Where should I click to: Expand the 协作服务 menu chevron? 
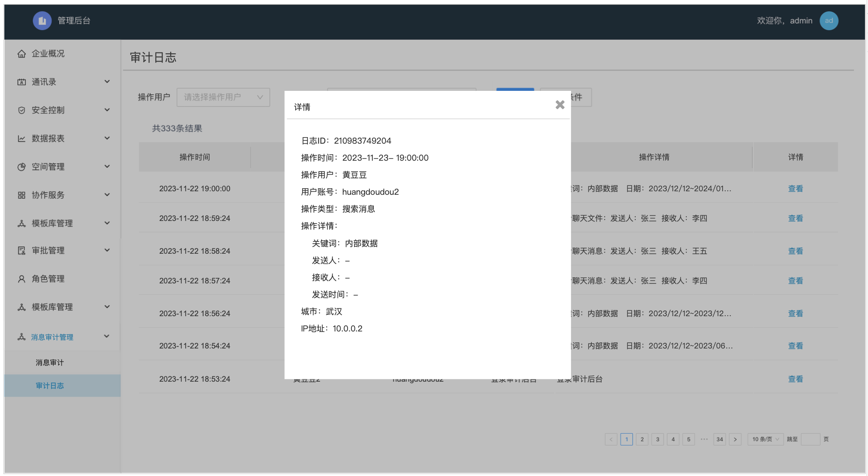107,195
